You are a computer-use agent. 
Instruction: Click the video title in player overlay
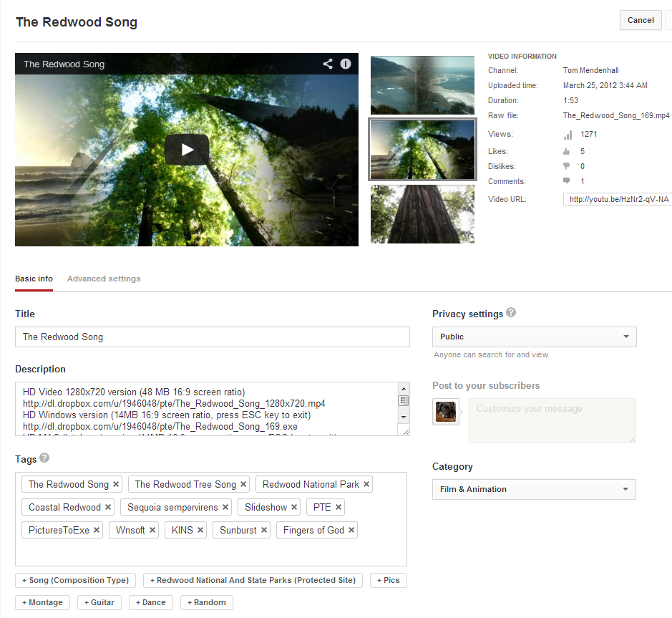tap(64, 64)
